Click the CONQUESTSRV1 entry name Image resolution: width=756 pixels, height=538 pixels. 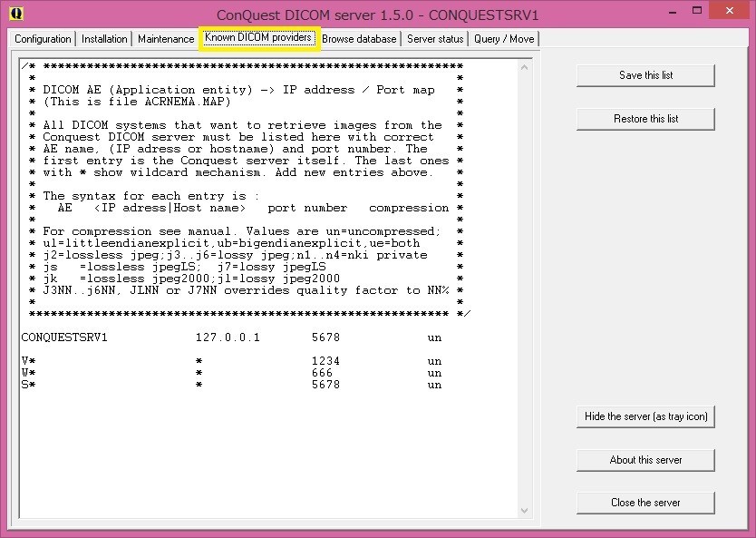coord(64,337)
